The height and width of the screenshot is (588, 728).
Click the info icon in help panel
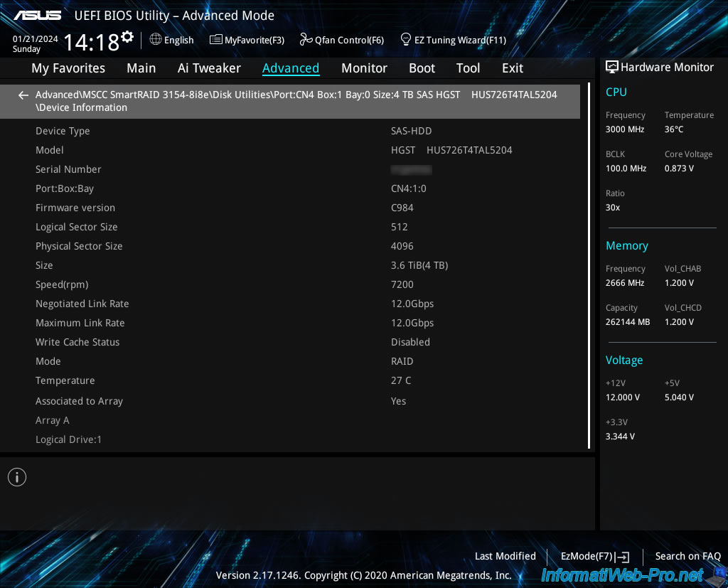click(17, 477)
